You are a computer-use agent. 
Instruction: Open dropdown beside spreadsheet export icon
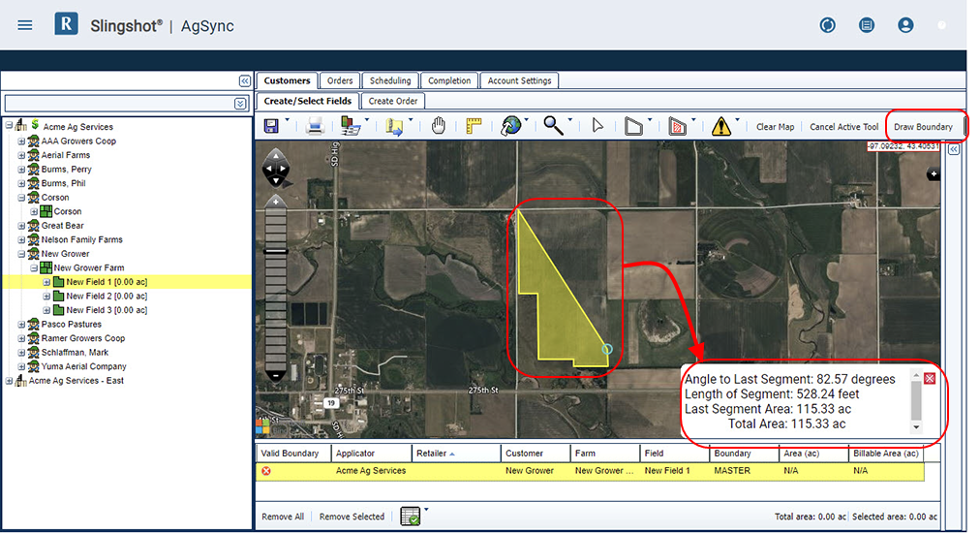(x=426, y=509)
